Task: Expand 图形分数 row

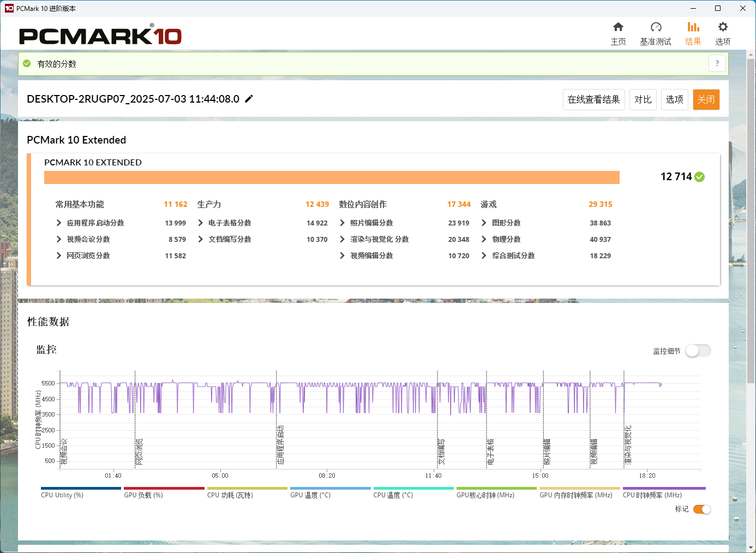Action: tap(484, 223)
